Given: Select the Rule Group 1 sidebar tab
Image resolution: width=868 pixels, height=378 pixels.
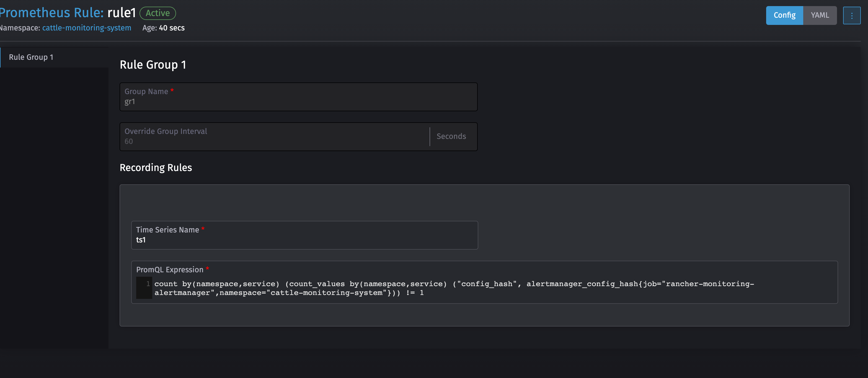Looking at the screenshot, I should click(54, 57).
